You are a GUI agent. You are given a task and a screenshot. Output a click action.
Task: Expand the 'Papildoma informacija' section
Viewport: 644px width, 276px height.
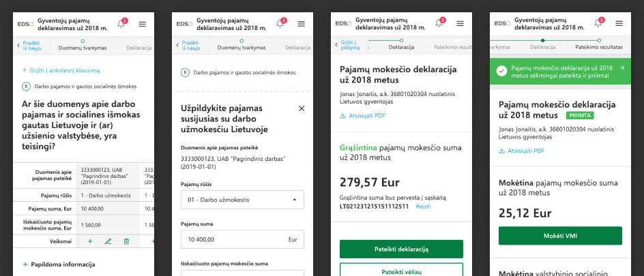coord(59,264)
